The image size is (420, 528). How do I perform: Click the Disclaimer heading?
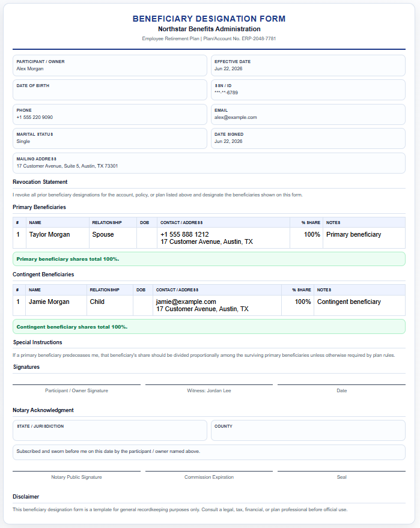(x=26, y=497)
